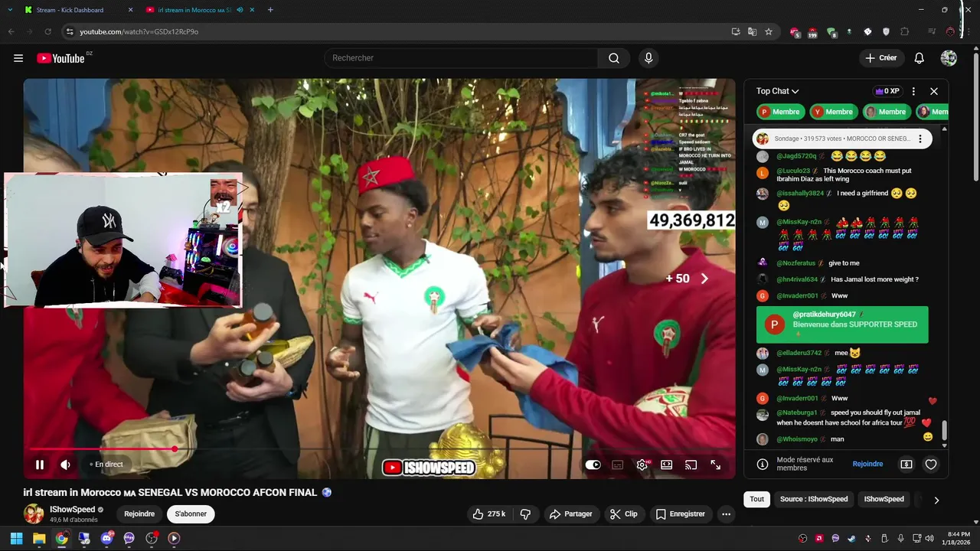Viewport: 980px width, 551px height.
Task: Translate this page icon
Action: [752, 31]
